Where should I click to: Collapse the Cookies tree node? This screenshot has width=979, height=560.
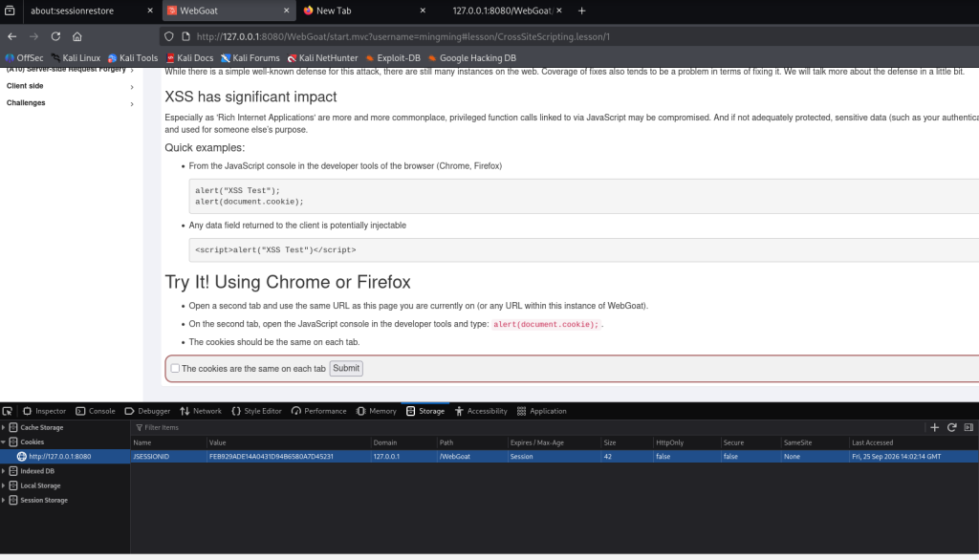[x=4, y=442]
